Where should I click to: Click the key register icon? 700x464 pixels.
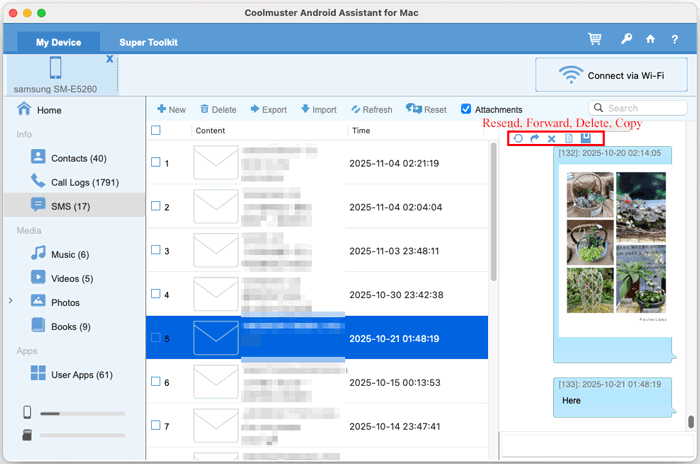coord(627,39)
